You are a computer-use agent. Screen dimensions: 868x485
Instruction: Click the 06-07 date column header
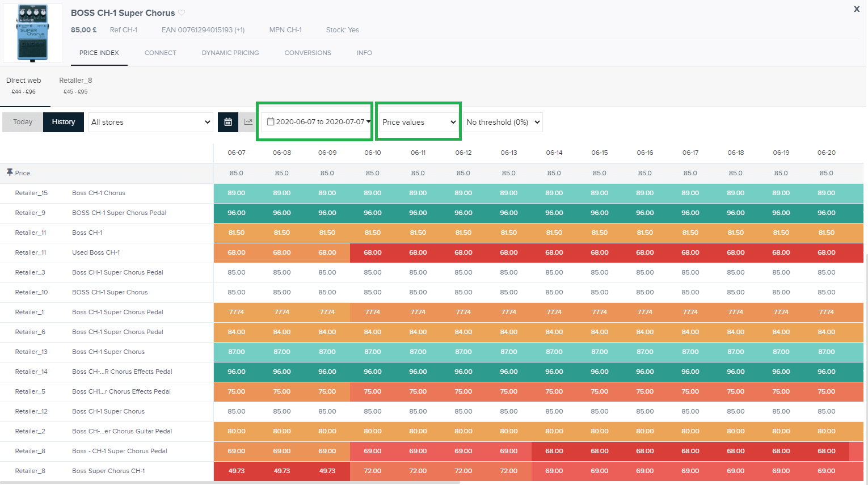coord(237,153)
